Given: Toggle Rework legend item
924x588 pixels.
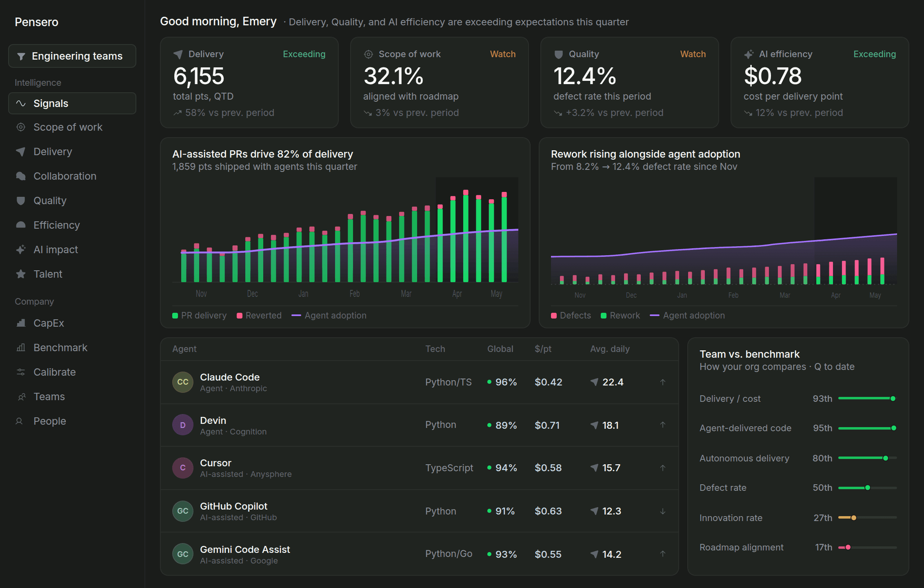Looking at the screenshot, I should (x=620, y=315).
